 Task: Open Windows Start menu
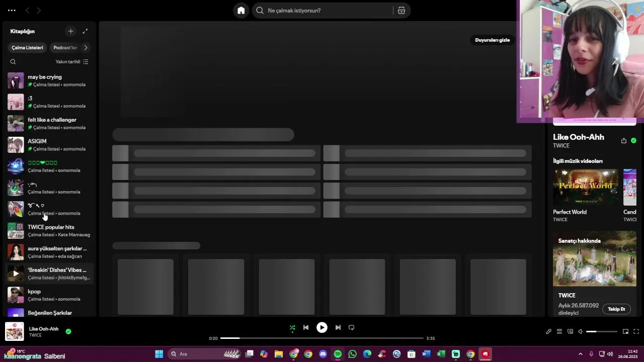tap(159, 354)
